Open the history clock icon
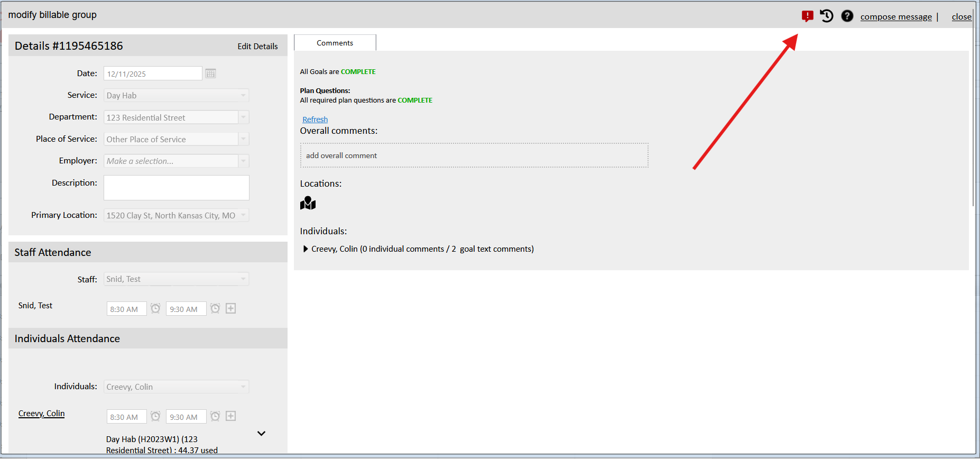This screenshot has height=459, width=980. click(827, 16)
